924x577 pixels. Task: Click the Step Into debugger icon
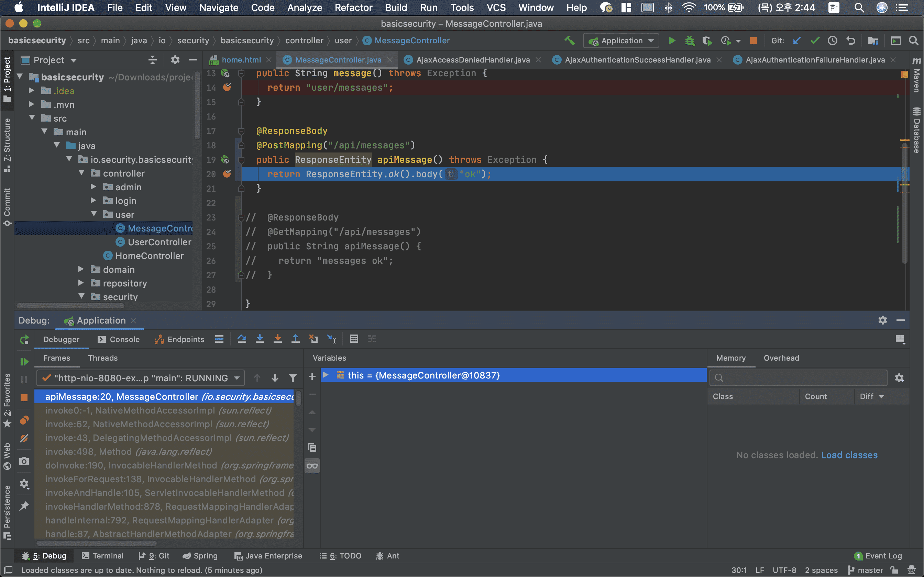tap(260, 339)
